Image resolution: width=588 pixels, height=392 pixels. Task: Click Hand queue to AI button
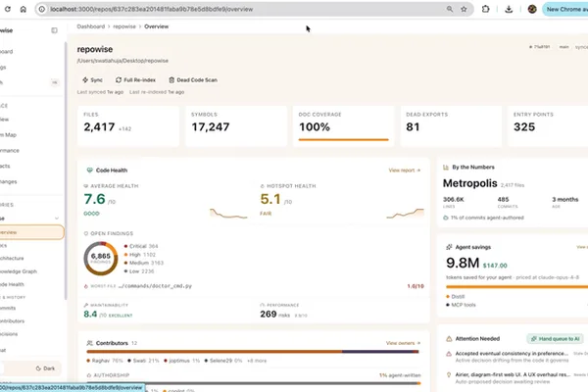pyautogui.click(x=555, y=339)
